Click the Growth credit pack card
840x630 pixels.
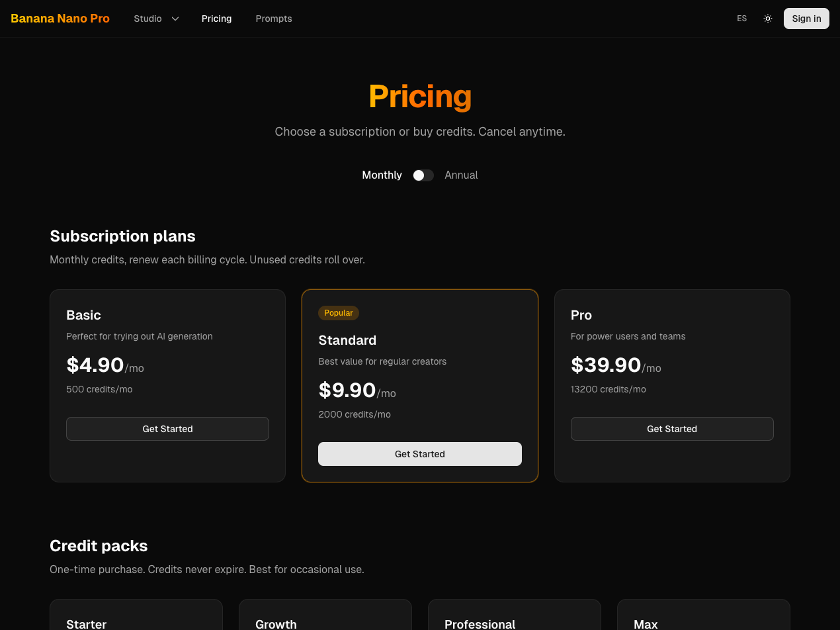click(325, 615)
